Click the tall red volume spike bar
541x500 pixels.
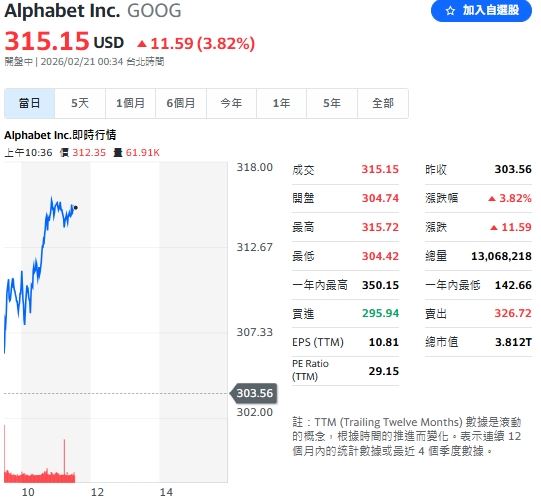(64, 457)
